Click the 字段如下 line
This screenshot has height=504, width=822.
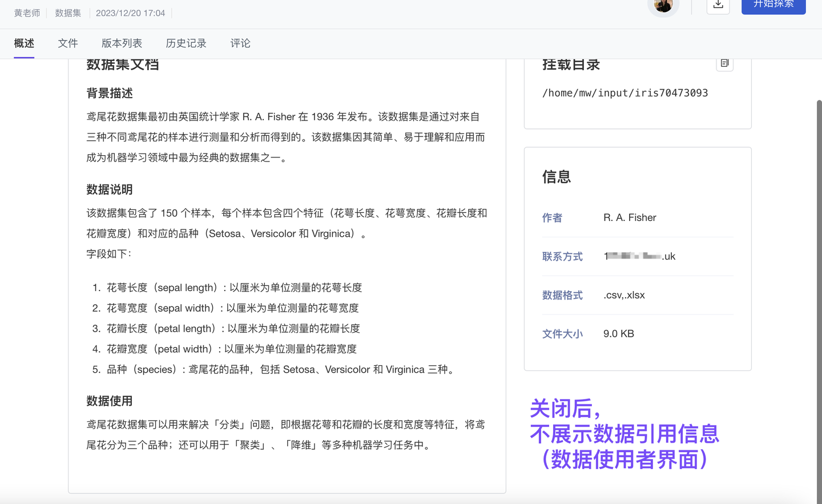point(109,254)
